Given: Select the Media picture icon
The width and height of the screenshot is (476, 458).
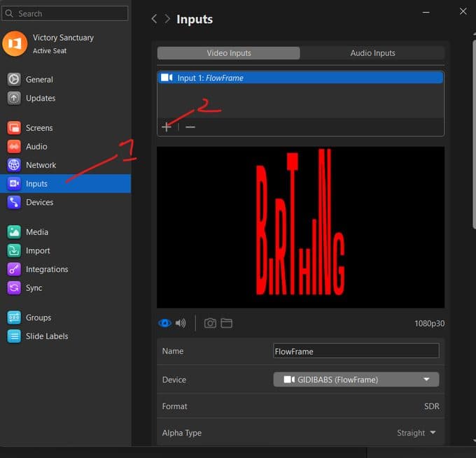Looking at the screenshot, I should (14, 232).
